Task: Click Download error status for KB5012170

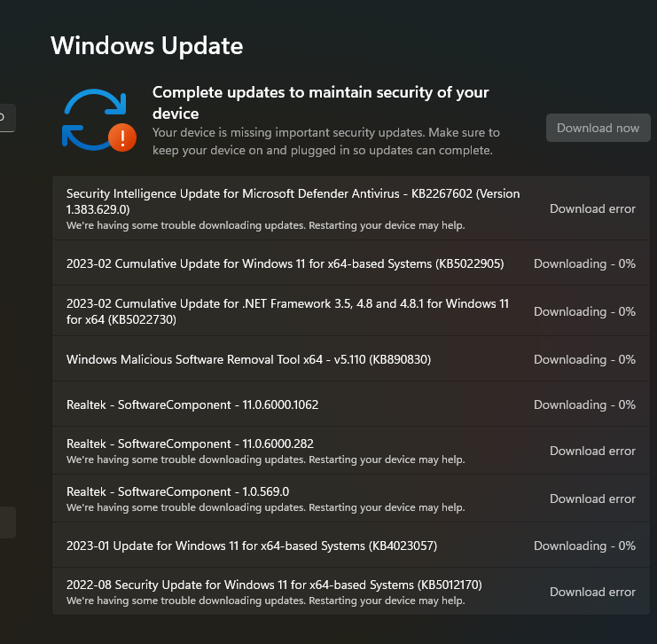Action: [592, 592]
